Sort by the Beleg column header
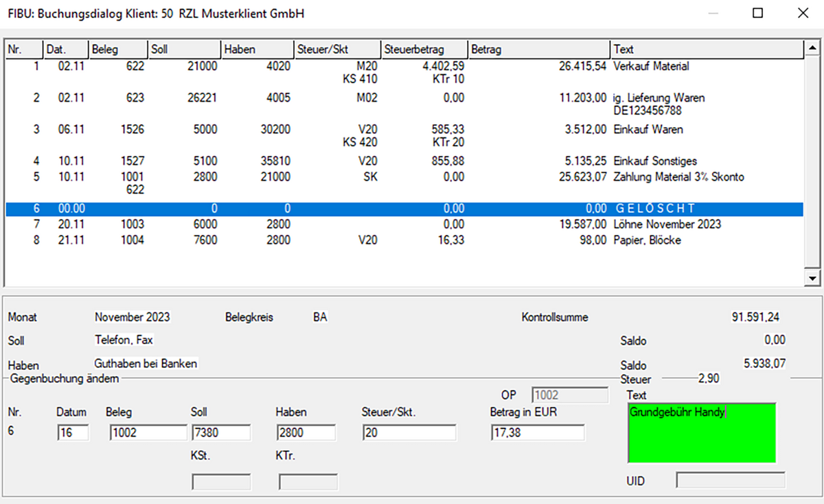The width and height of the screenshot is (824, 504). coord(117,49)
